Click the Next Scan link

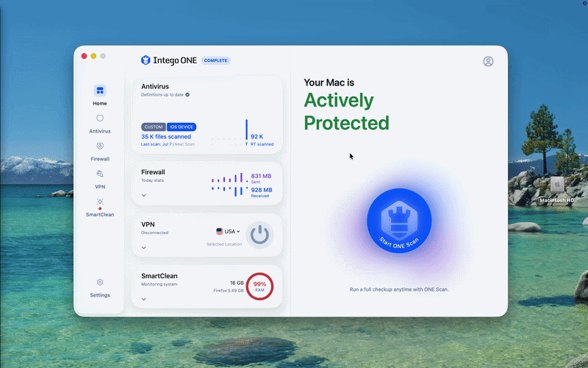(x=184, y=144)
